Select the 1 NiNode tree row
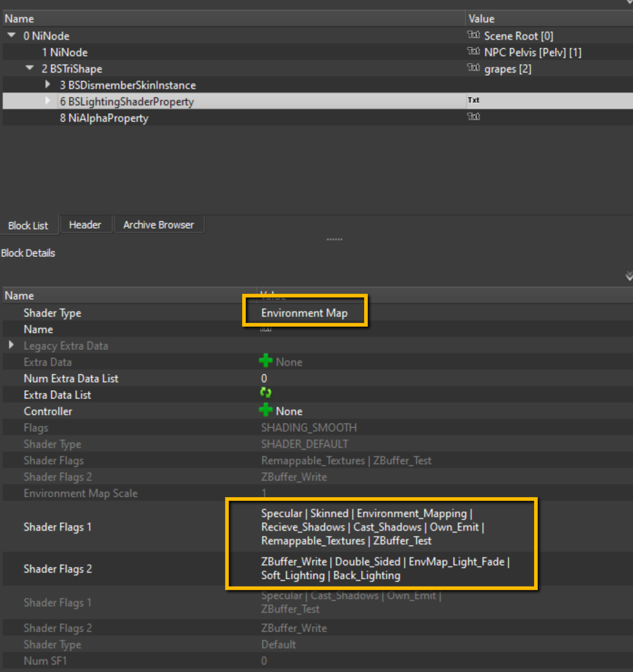633x672 pixels. [x=317, y=52]
